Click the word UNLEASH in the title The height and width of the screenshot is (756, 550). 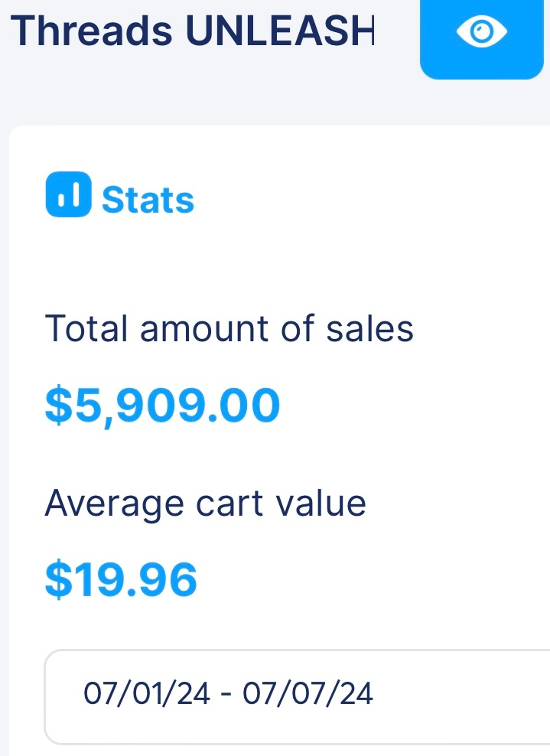click(x=280, y=31)
